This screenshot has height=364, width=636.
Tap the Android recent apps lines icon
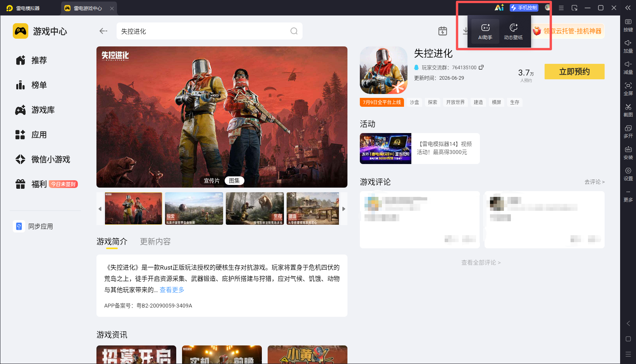pos(628,354)
